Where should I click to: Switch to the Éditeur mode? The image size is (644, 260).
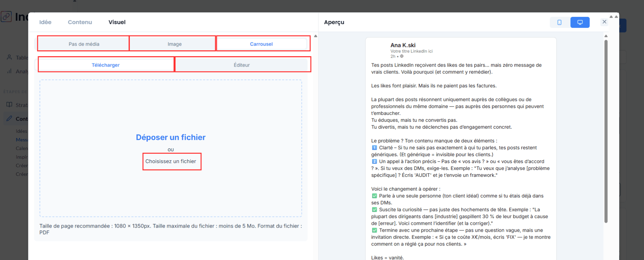click(x=241, y=65)
